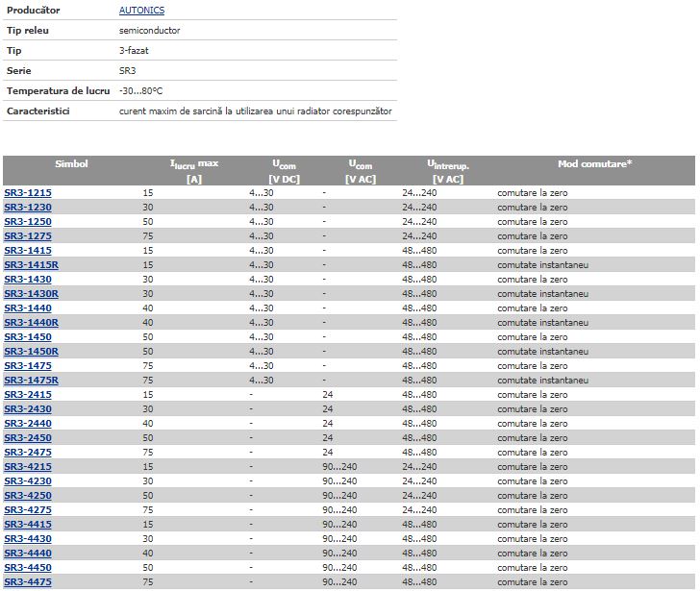Image resolution: width=700 pixels, height=591 pixels.
Task: Click the SR3-1230 relay link
Action: click(28, 208)
